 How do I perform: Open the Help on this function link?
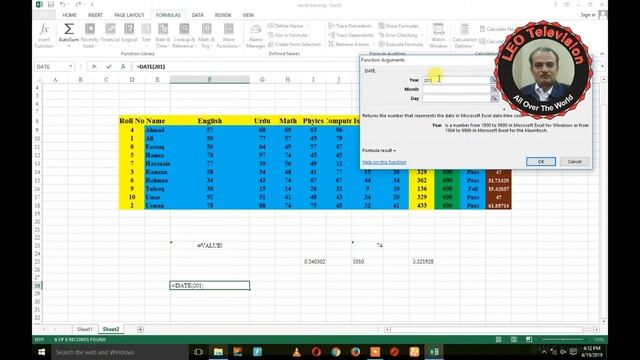pos(384,162)
